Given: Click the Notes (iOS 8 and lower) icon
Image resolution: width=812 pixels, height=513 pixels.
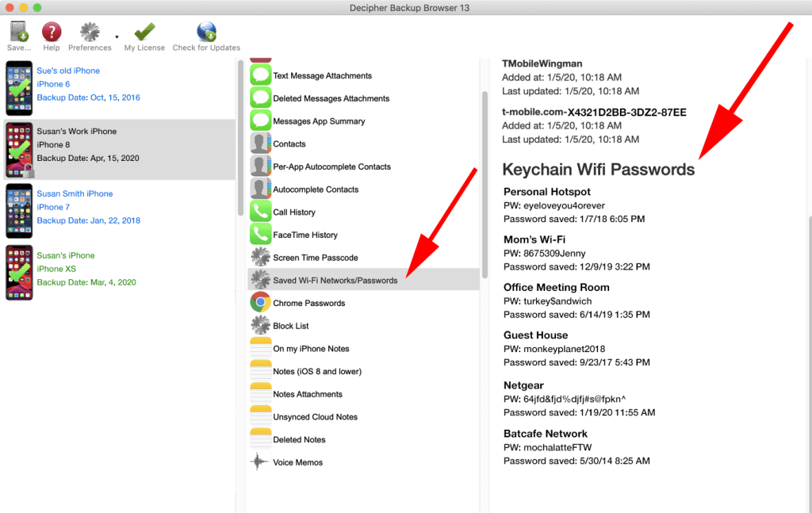Looking at the screenshot, I should click(x=260, y=371).
